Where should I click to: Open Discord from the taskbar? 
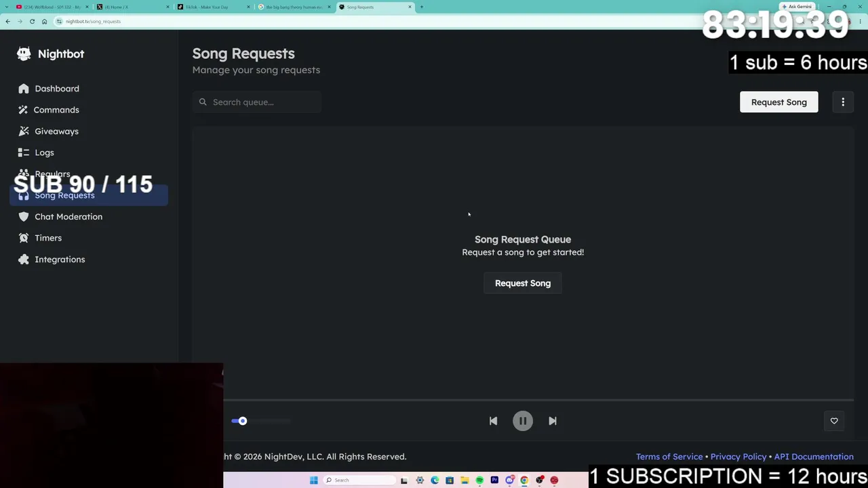click(x=509, y=481)
